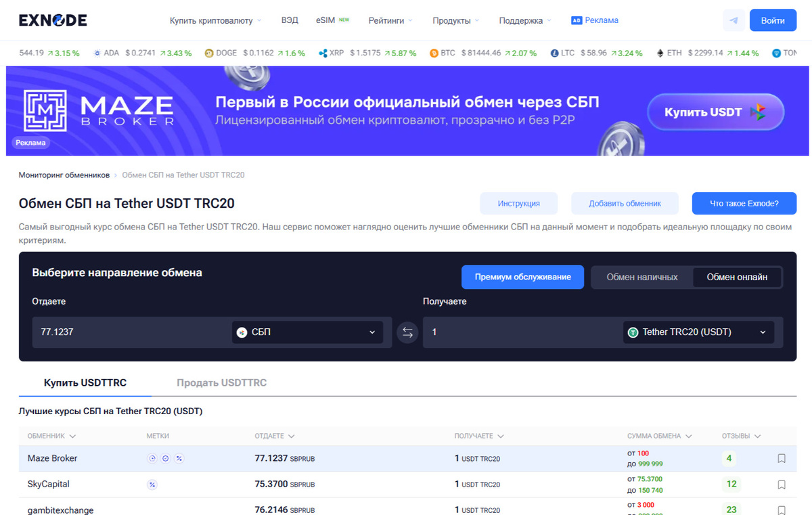Open gambitexchange reviews count 23

tap(731, 510)
